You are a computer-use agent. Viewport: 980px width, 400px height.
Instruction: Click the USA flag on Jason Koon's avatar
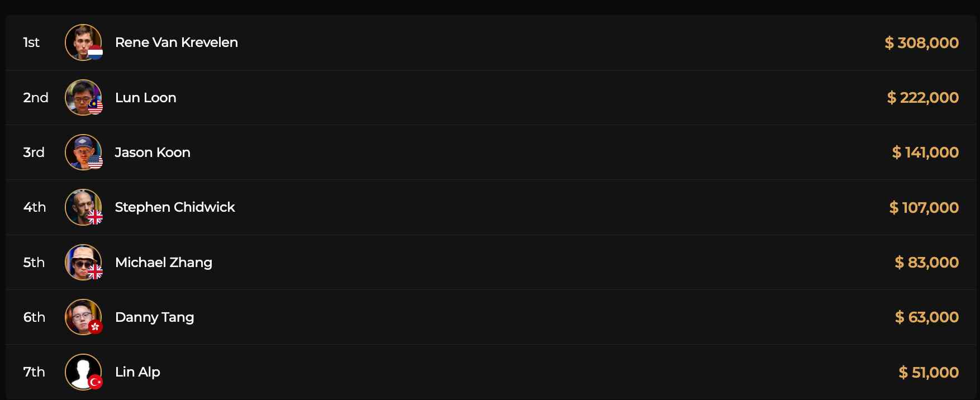(96, 163)
